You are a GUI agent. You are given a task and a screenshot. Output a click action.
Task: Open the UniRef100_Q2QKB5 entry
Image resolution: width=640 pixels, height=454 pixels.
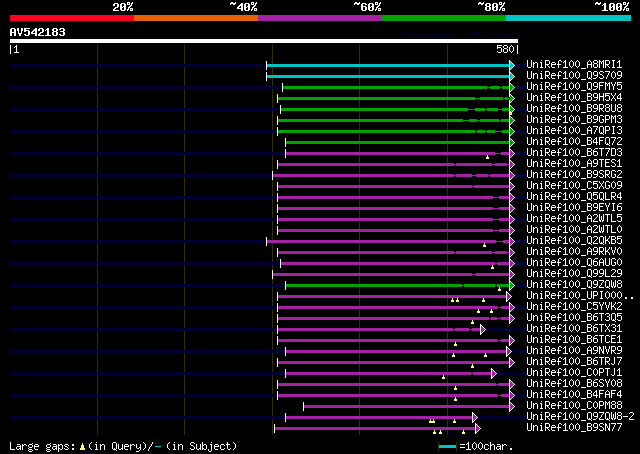(x=573, y=241)
